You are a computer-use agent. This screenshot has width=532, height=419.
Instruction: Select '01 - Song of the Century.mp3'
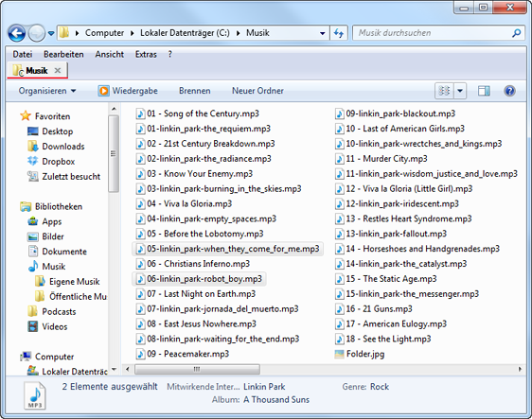(x=198, y=113)
